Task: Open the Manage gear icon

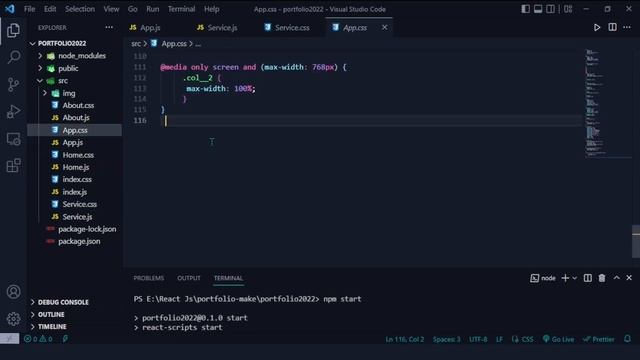Action: coord(13,318)
